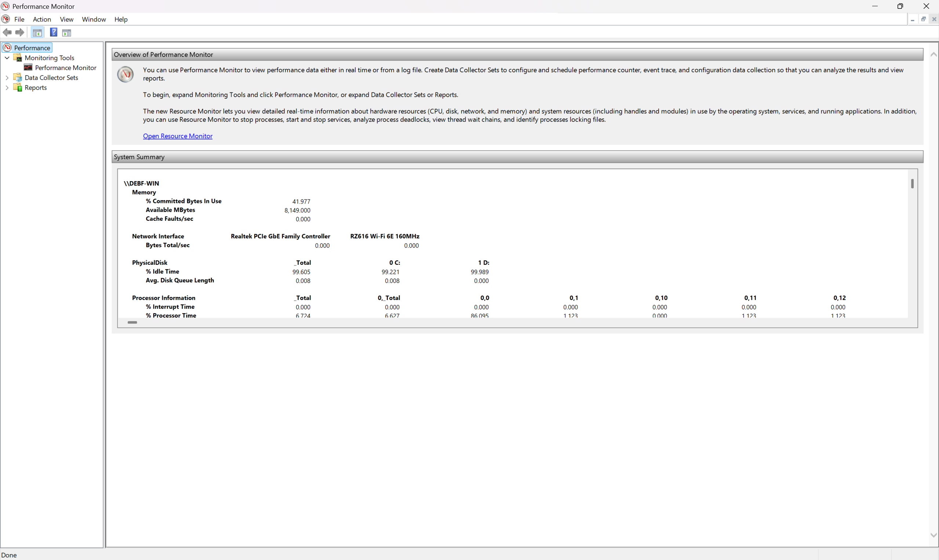Click the System Summary vertical scrollbar thumb
This screenshot has height=560, width=939.
tap(912, 184)
